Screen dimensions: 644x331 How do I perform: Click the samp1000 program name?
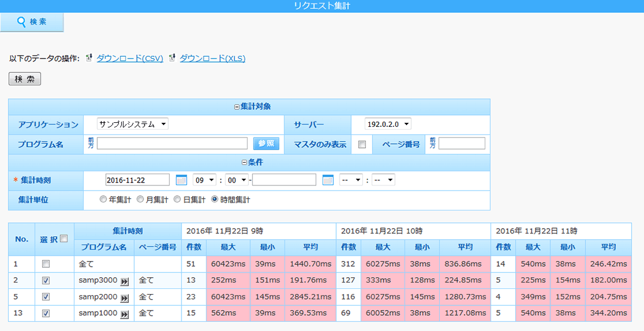pos(98,313)
